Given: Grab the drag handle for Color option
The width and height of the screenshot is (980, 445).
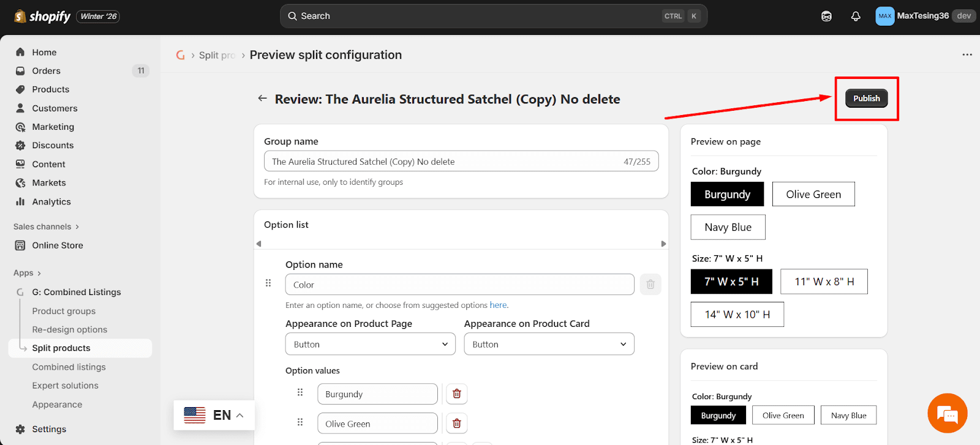Looking at the screenshot, I should click(268, 283).
